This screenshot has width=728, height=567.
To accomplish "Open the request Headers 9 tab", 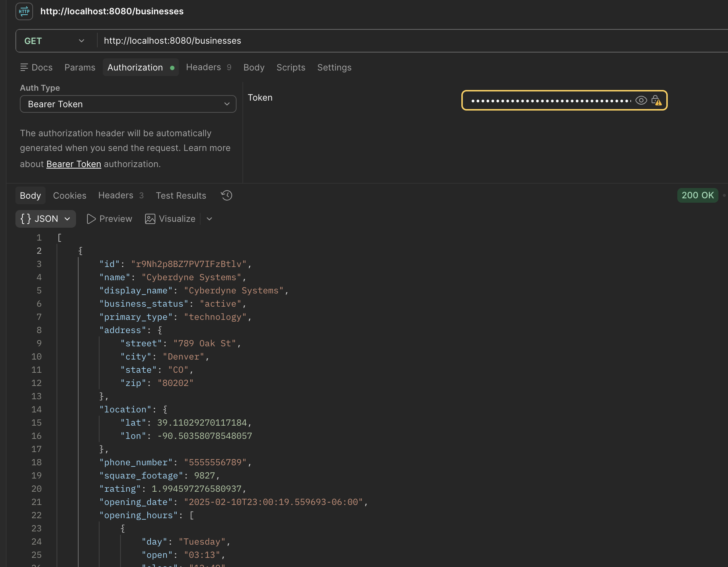I will pyautogui.click(x=209, y=67).
